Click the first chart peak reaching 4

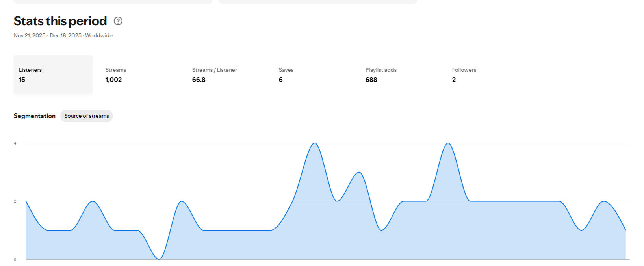pyautogui.click(x=314, y=143)
